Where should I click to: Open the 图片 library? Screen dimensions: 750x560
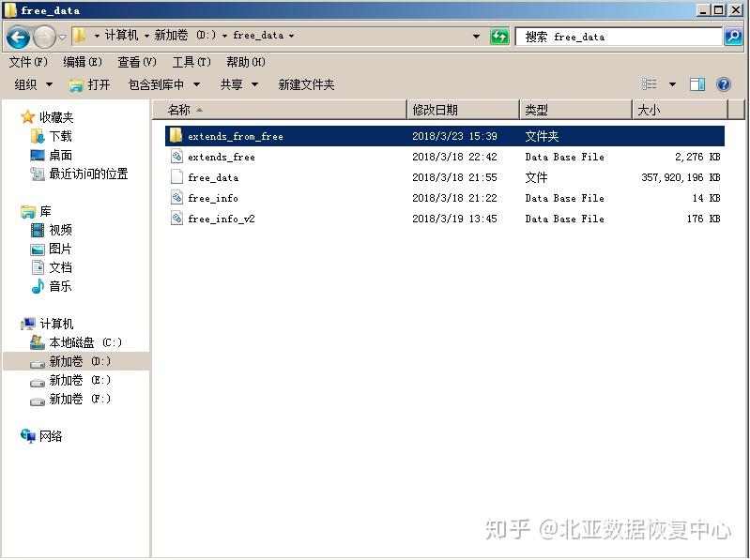(x=52, y=249)
